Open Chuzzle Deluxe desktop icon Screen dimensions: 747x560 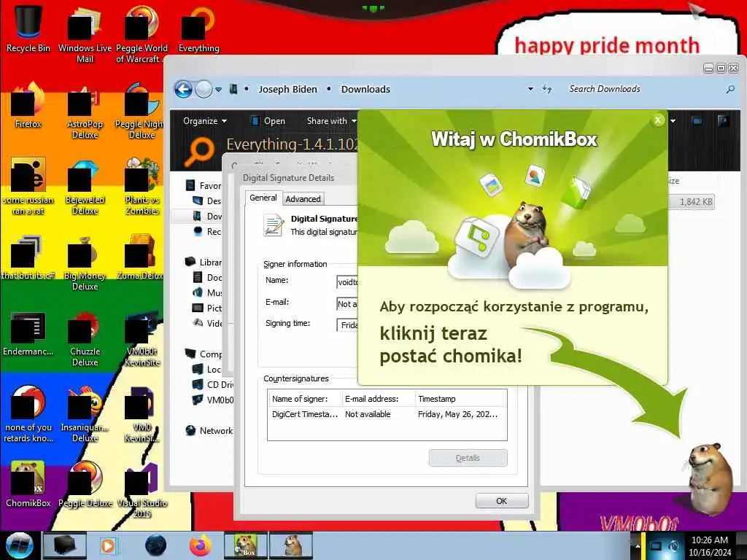tap(85, 339)
